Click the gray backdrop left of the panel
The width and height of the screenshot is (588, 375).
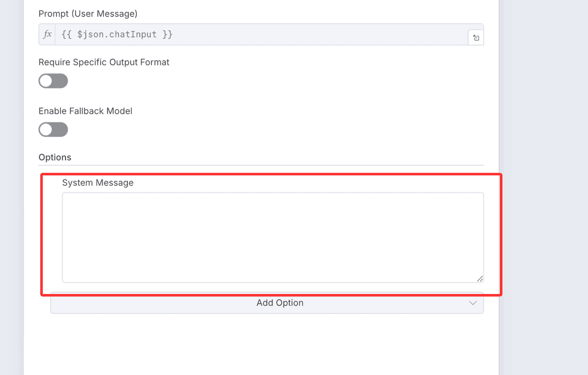pos(11,189)
